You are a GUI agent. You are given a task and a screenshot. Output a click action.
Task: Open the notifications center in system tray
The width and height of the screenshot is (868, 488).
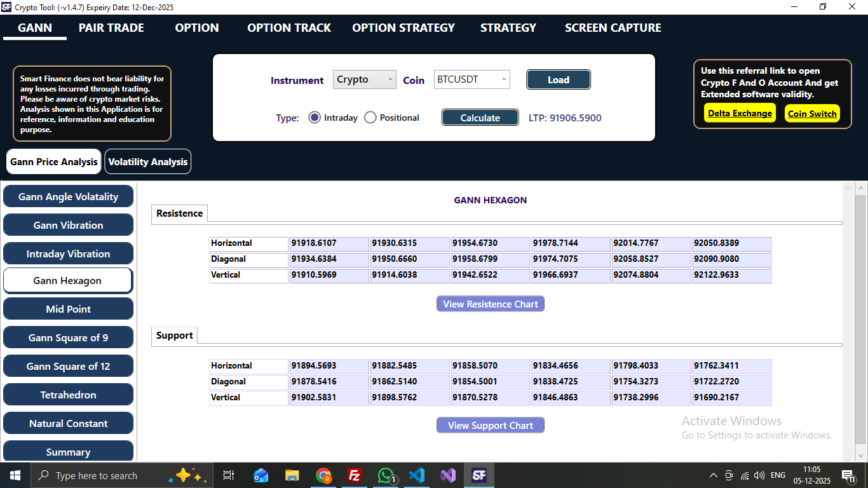tap(848, 475)
